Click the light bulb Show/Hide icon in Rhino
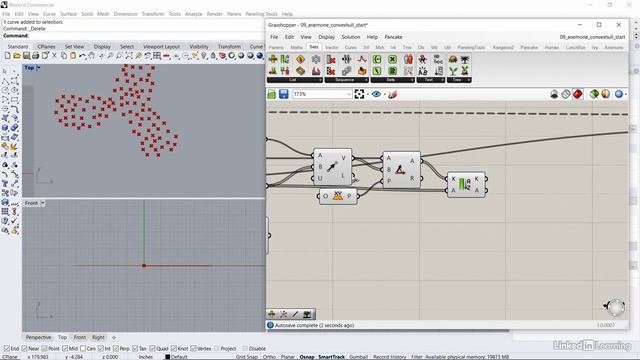The image size is (640, 360). pos(204,56)
